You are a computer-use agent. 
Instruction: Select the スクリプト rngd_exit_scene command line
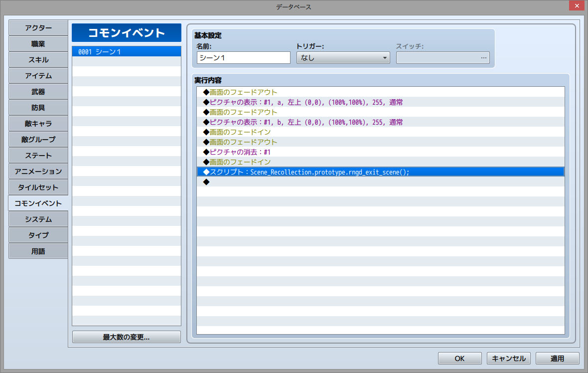pyautogui.click(x=381, y=172)
